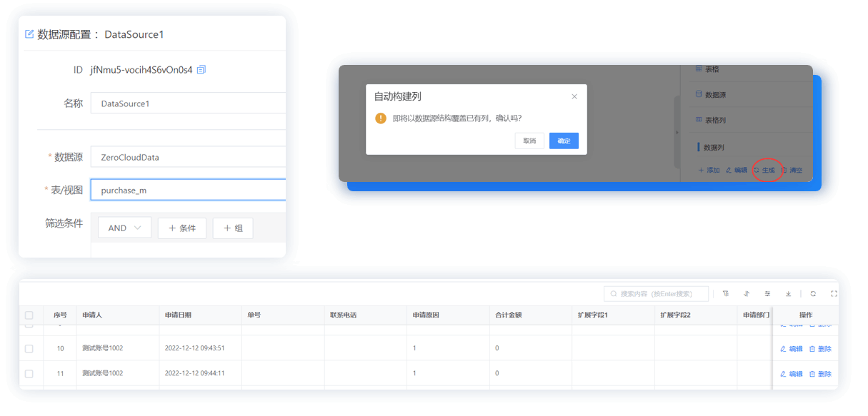Click 测试账号1002 in row 10
Viewport: 868px width, 416px height.
point(103,349)
